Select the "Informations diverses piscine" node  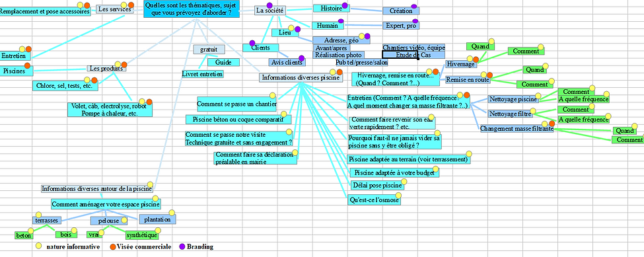click(301, 77)
